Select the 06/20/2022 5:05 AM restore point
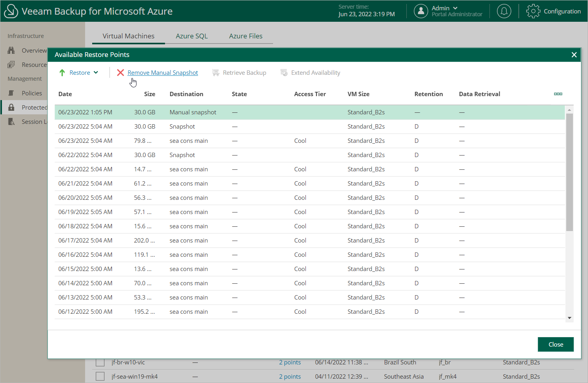The width and height of the screenshot is (588, 383). pyautogui.click(x=310, y=198)
